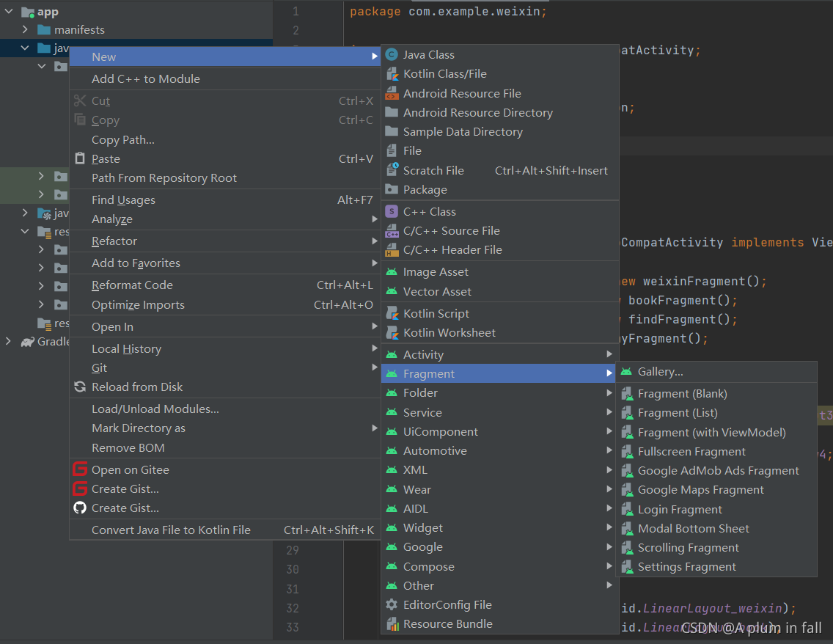Click the Image Asset android icon
The image size is (833, 644).
(x=392, y=272)
